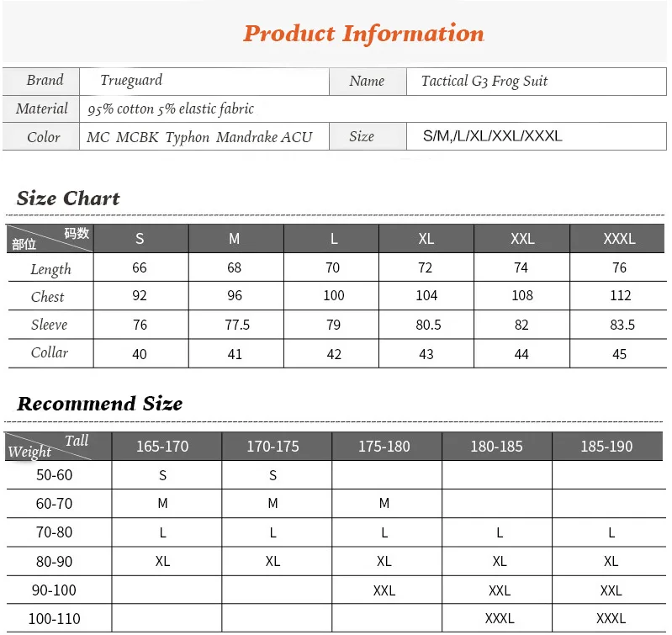Select the 100-110 weight row label
This screenshot has height=635, width=672.
54,619
